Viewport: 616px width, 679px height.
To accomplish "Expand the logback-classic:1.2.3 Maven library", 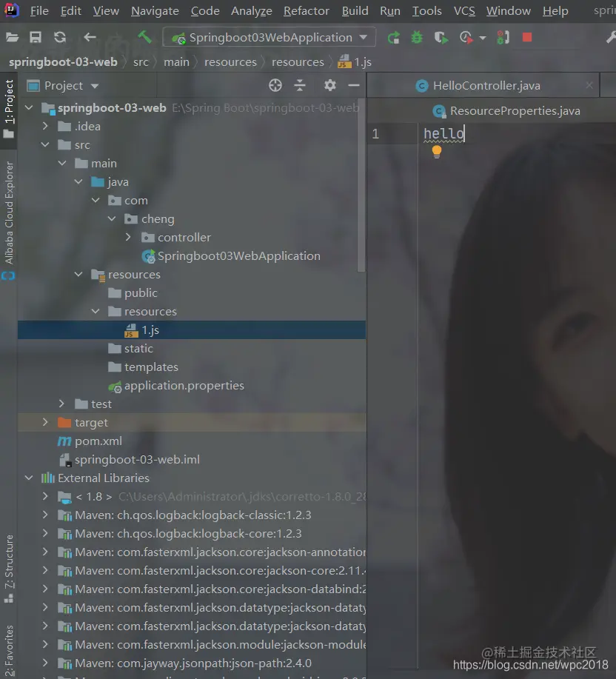I will [x=45, y=515].
